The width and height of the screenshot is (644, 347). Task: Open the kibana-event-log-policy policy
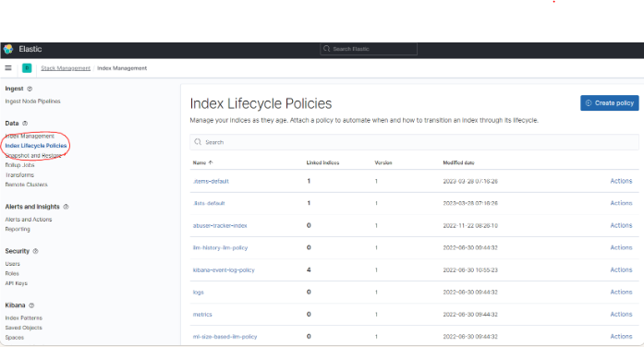click(x=224, y=269)
